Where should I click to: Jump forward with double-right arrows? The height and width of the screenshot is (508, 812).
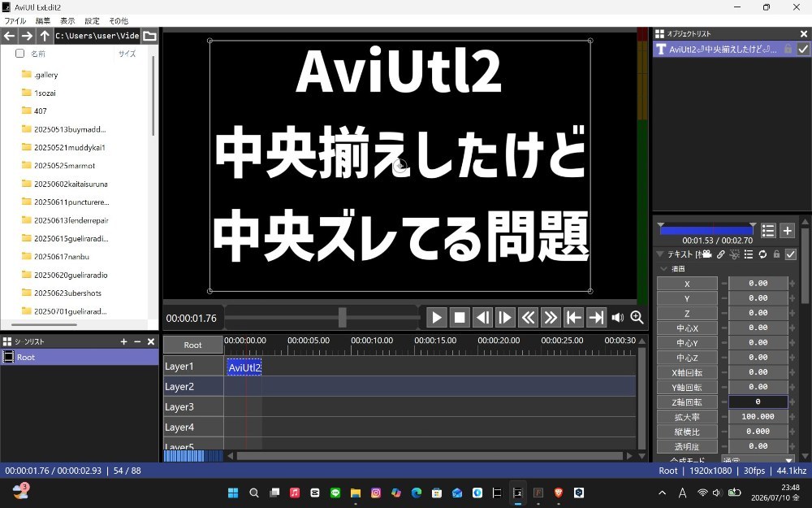(x=551, y=317)
